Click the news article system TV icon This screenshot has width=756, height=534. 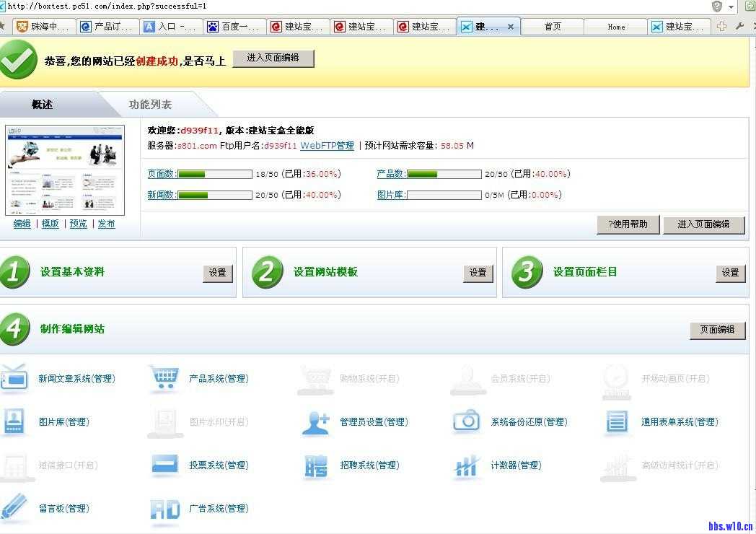pos(14,378)
